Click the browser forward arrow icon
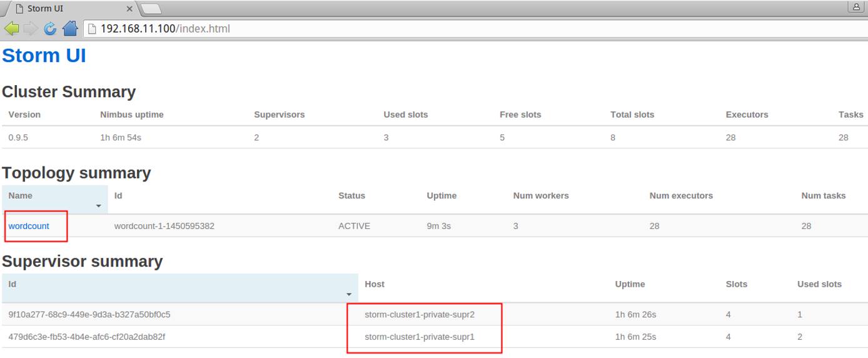The height and width of the screenshot is (358, 868). [30, 29]
